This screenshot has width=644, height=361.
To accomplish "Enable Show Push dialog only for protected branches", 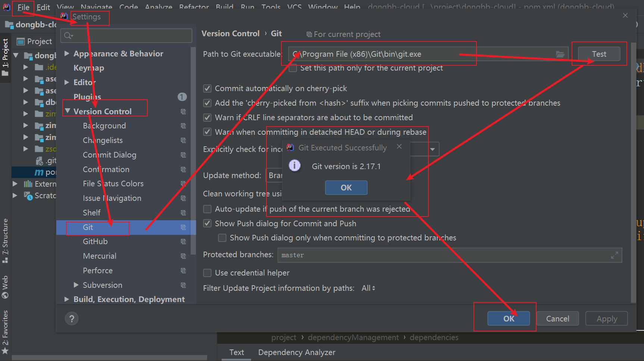I will click(222, 238).
